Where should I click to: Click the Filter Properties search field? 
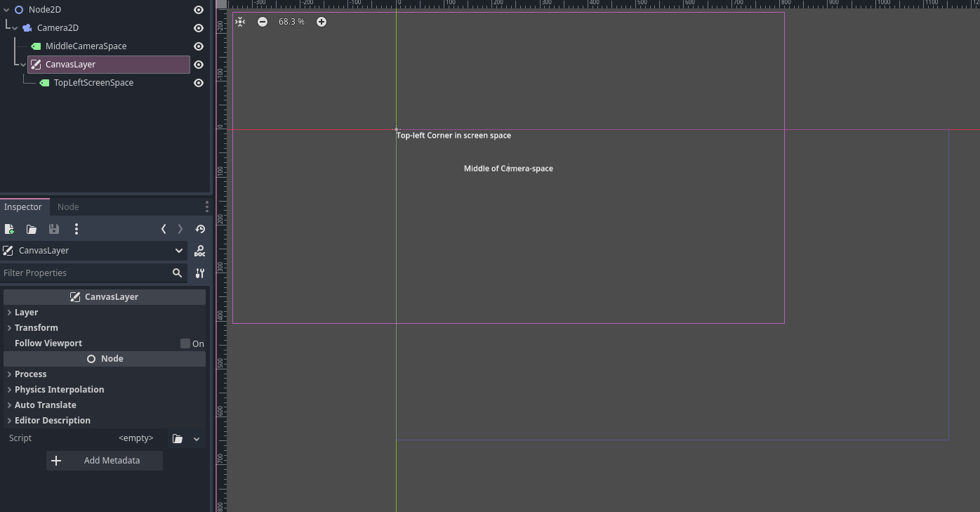tap(84, 273)
